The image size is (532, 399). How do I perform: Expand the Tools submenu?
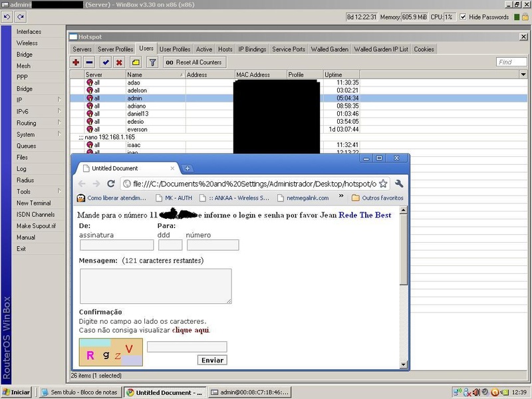tap(38, 192)
